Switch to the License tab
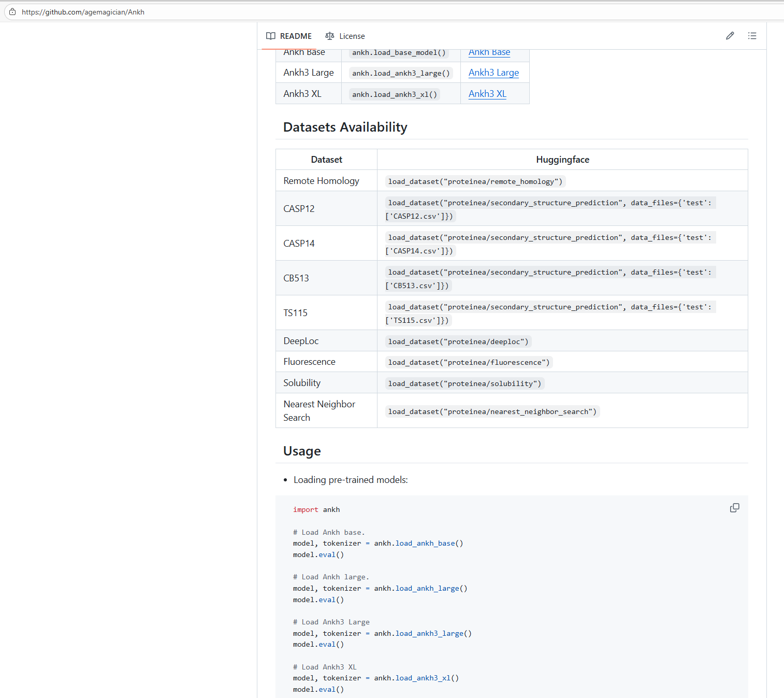Viewport: 784px width, 698px height. (345, 36)
